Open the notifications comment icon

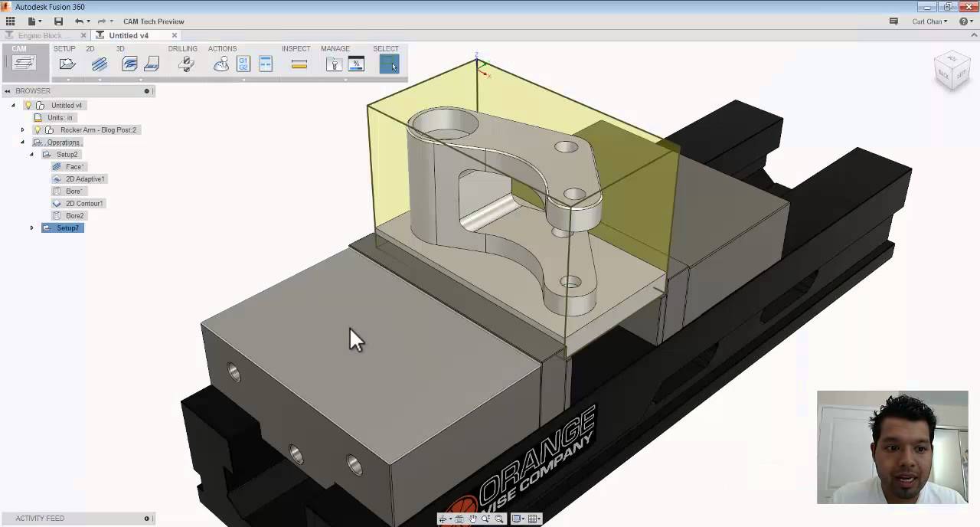[893, 21]
